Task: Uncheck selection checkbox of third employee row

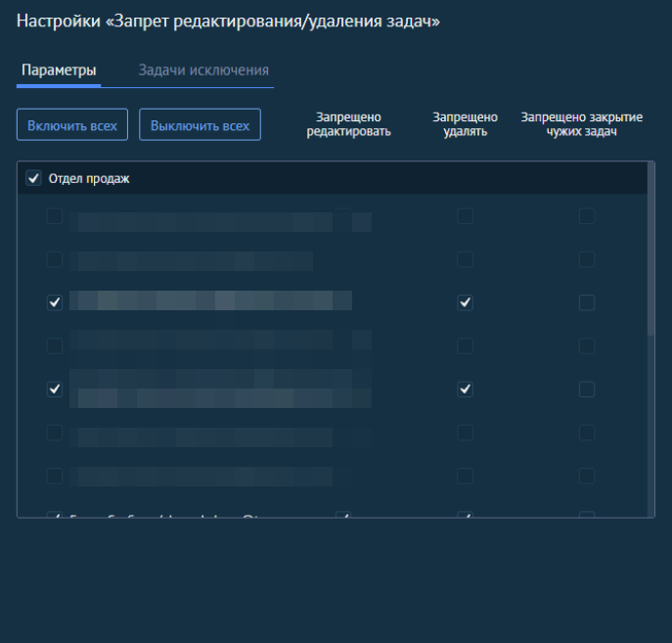Action: pyautogui.click(x=55, y=302)
